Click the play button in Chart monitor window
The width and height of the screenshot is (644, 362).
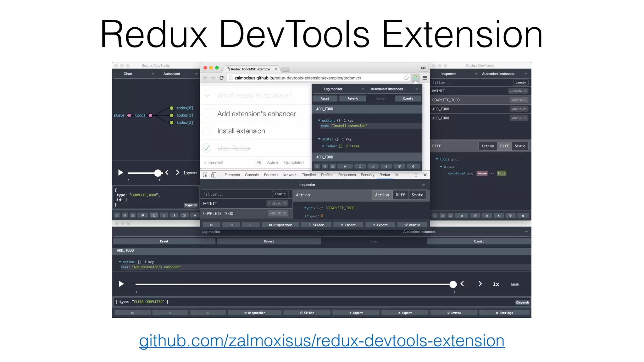click(x=120, y=173)
